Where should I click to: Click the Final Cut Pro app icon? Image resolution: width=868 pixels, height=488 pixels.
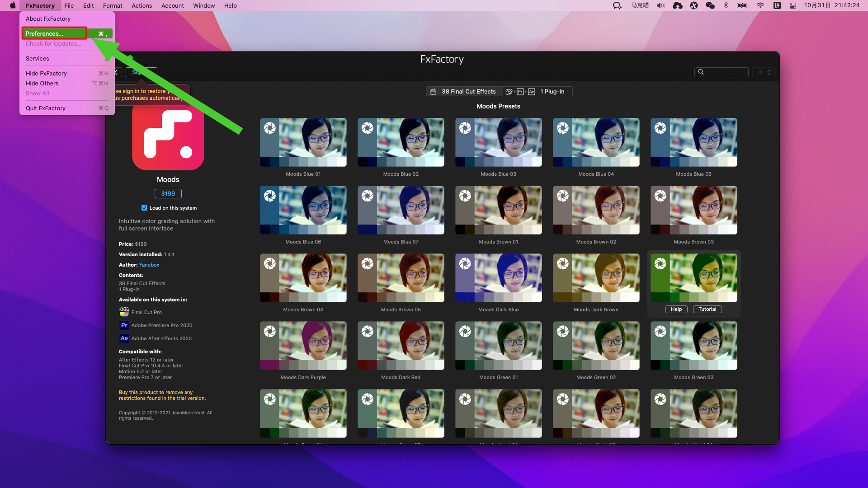point(124,312)
